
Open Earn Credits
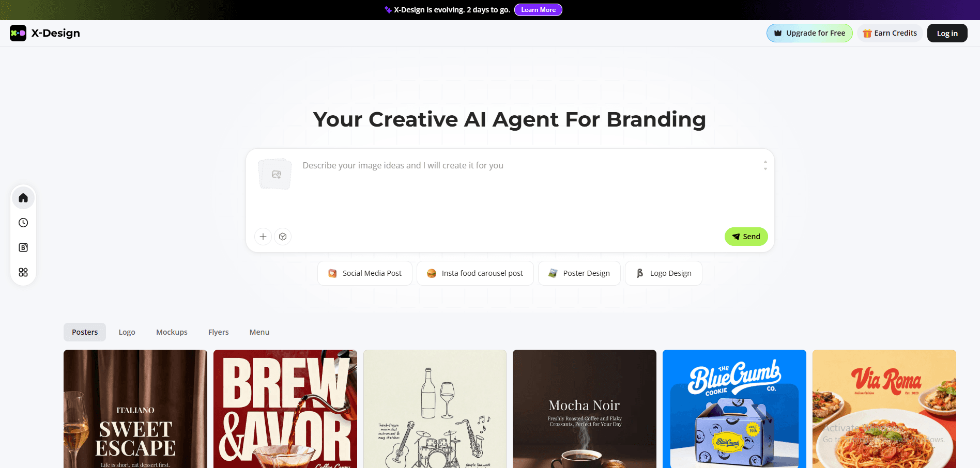pos(890,33)
